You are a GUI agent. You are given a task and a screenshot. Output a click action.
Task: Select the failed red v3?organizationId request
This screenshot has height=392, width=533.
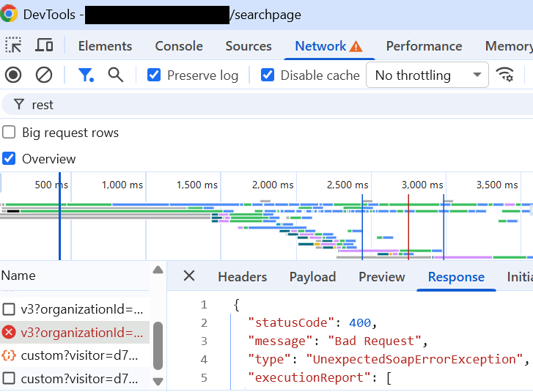(x=75, y=332)
